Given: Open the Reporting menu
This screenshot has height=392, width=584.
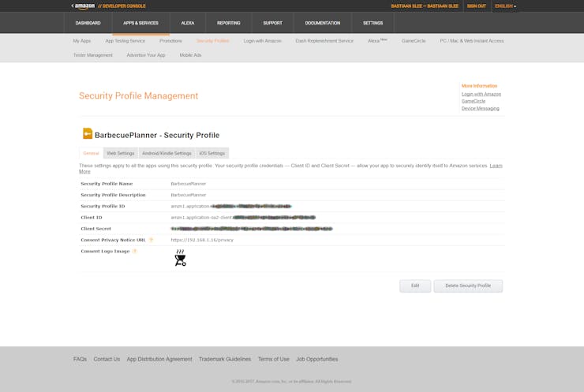Looking at the screenshot, I should (x=229, y=23).
